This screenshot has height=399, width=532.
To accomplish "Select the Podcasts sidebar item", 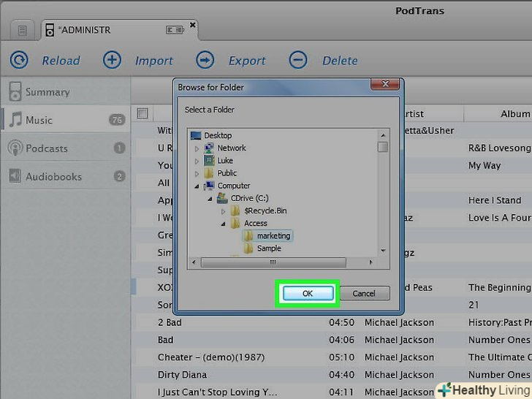I will click(x=65, y=148).
